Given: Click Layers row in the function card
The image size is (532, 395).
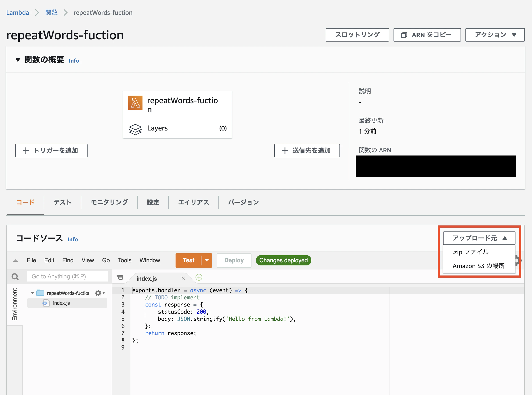Looking at the screenshot, I should click(178, 128).
